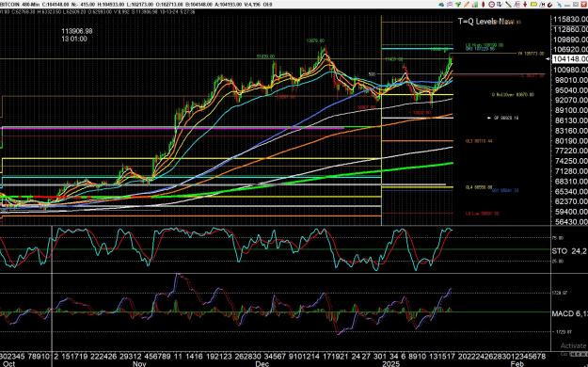Image resolution: width=588 pixels, height=367 pixels.
Task: Click the QP level label with arrow
Action: point(503,118)
